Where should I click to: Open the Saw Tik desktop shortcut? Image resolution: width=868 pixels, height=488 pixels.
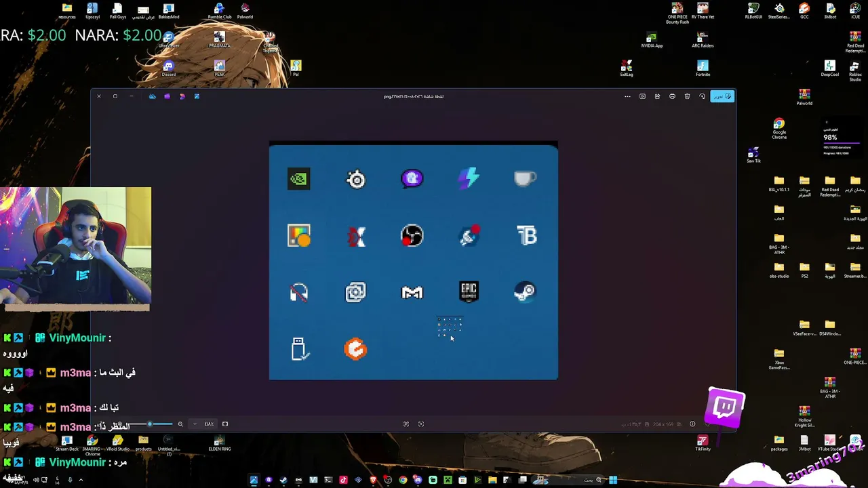[x=753, y=155]
